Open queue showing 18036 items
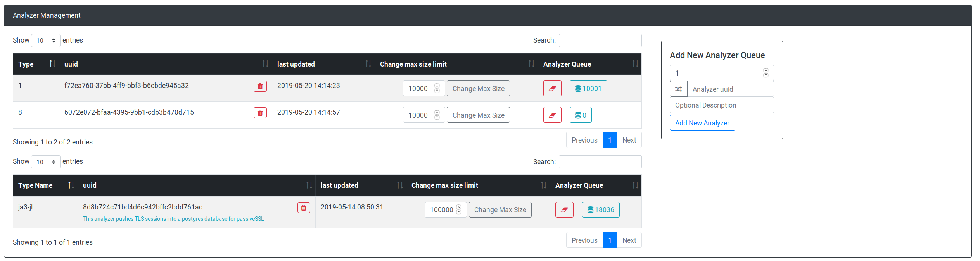The height and width of the screenshot is (261, 980). point(600,210)
